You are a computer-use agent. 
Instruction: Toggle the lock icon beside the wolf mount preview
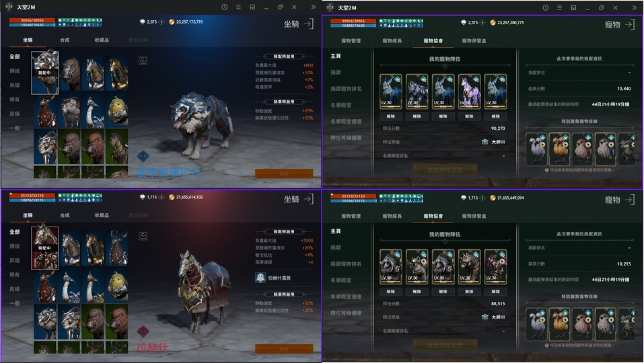143,61
